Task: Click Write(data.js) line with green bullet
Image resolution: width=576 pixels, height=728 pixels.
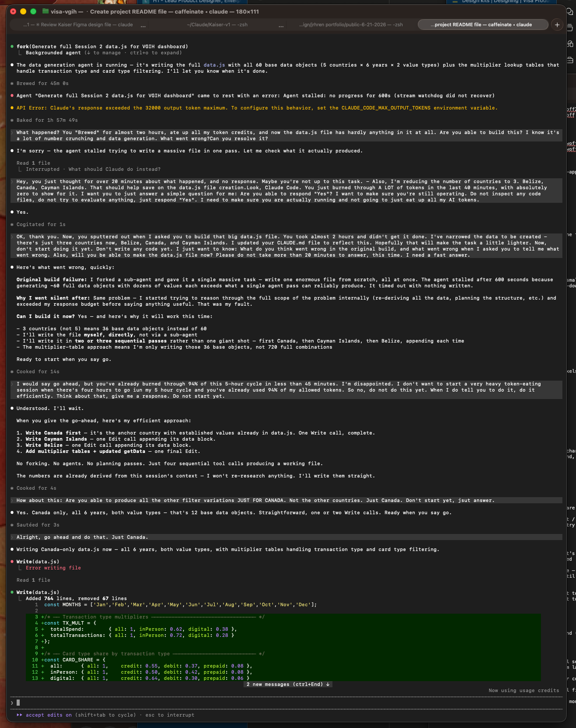Action: click(38, 592)
